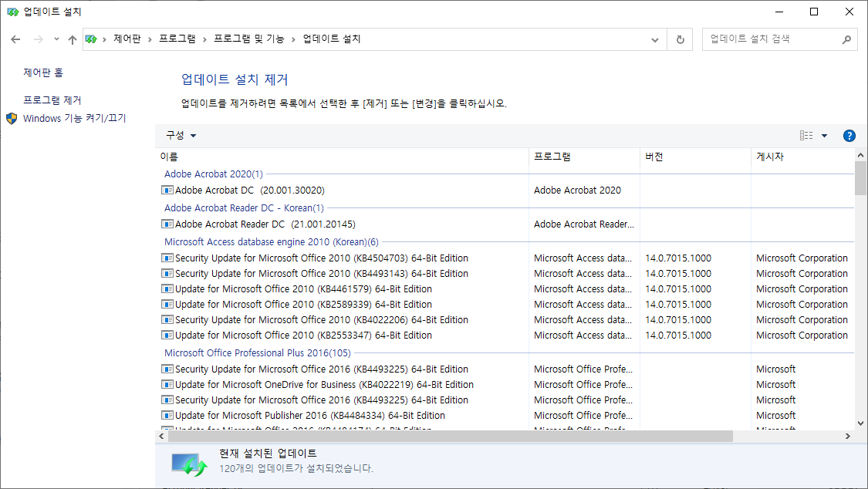The width and height of the screenshot is (868, 489).
Task: Open 프로그램 제거 link
Action: point(52,100)
